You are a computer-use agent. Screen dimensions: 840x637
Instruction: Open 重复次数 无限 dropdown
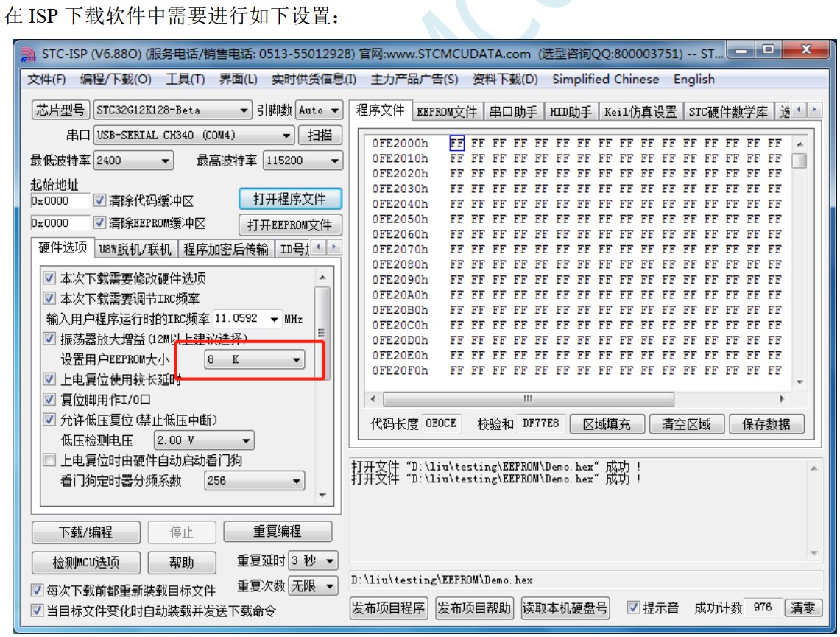(314, 586)
